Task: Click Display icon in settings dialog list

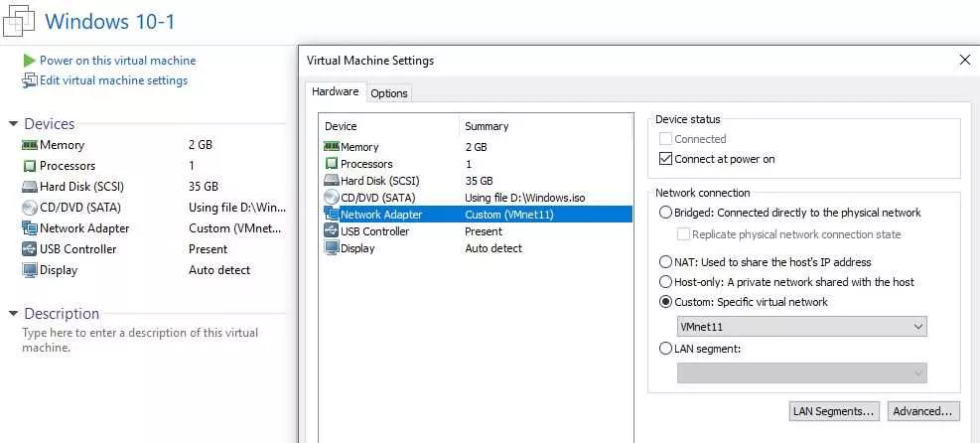Action: coord(332,248)
